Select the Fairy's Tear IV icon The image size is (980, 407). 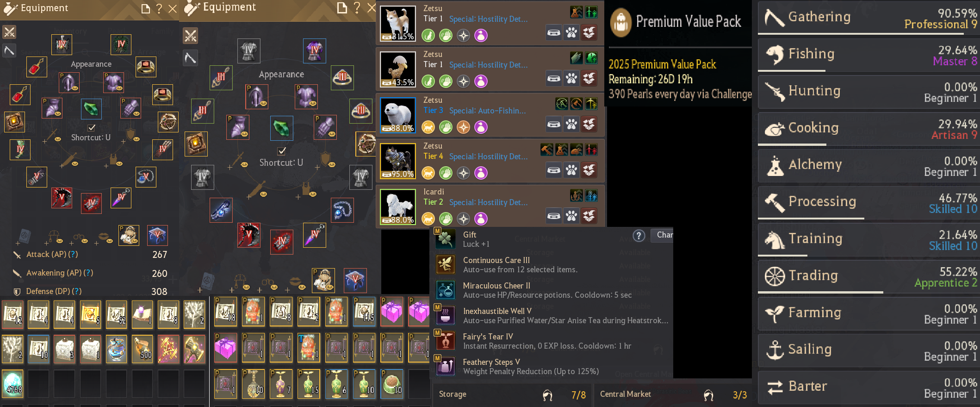446,341
